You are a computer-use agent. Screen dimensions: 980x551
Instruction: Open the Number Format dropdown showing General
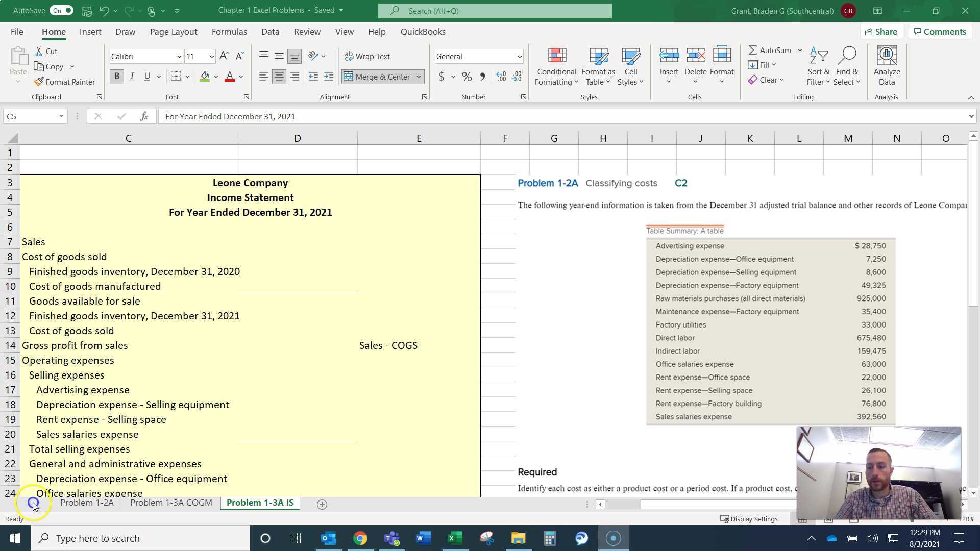477,56
